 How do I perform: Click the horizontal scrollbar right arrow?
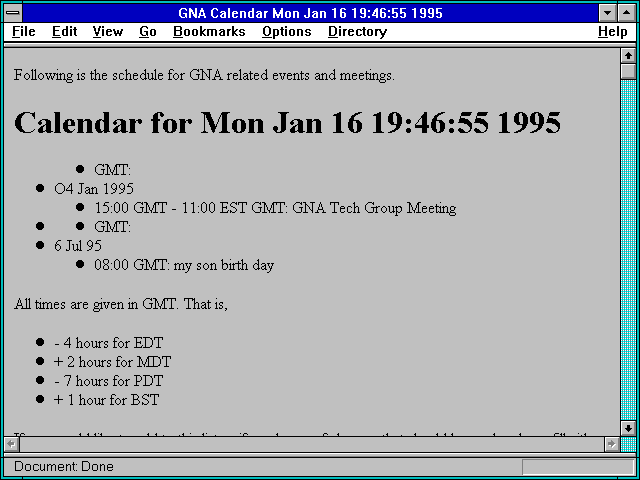tap(611, 444)
